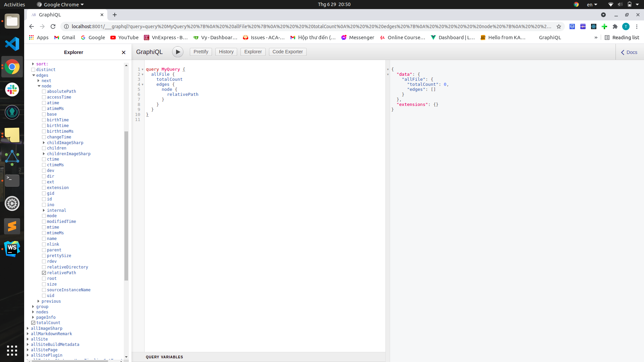Uncheck the totalCount field
This screenshot has width=644, height=362.
tap(33, 323)
